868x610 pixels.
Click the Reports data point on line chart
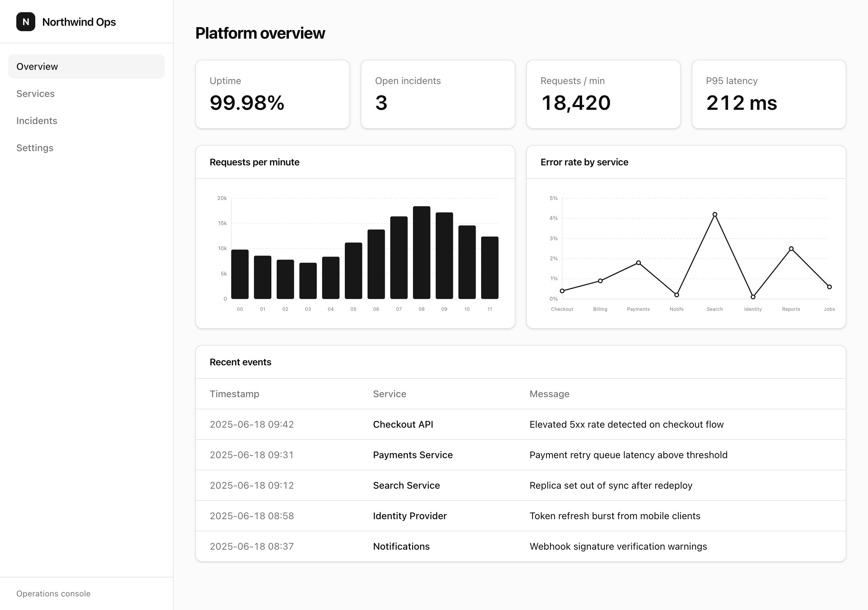791,249
